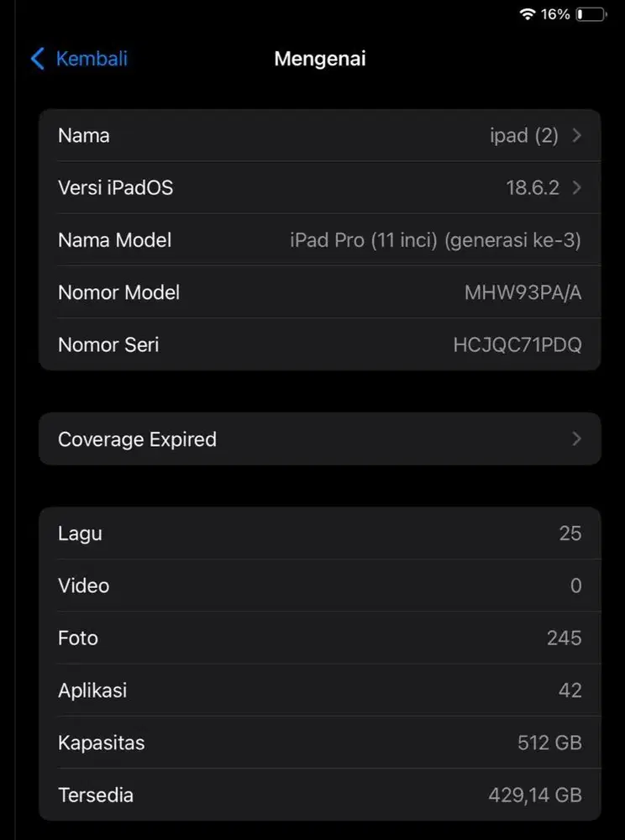Tap model number MHW93PA/A
Screen dimensions: 625x840
coord(523,292)
